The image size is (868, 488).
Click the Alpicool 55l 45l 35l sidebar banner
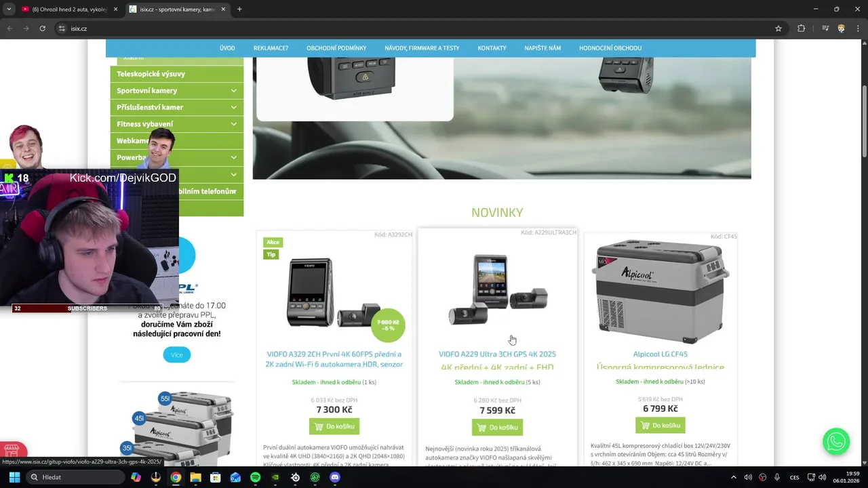pyautogui.click(x=177, y=426)
